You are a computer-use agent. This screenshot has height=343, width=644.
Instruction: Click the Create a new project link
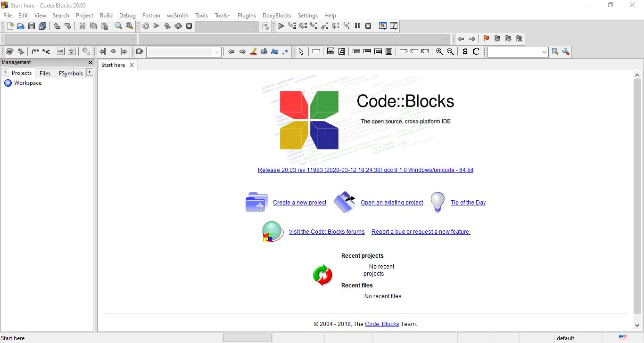pos(300,203)
